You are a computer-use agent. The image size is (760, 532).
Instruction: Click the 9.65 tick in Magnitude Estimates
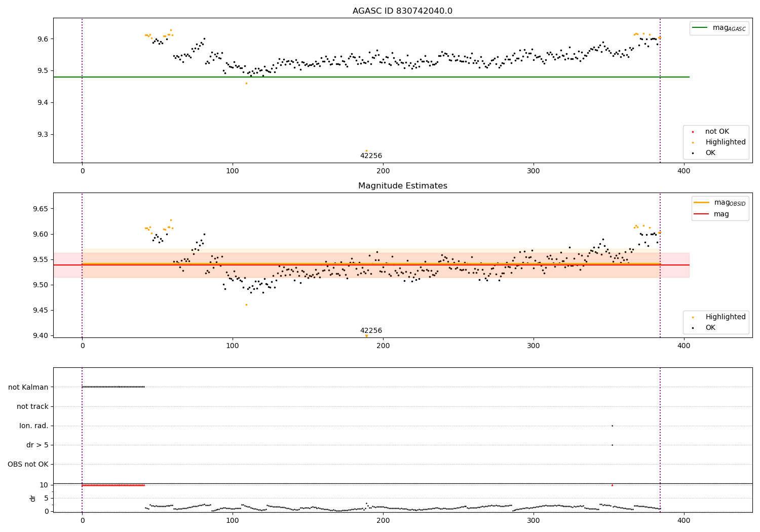pyautogui.click(x=41, y=209)
